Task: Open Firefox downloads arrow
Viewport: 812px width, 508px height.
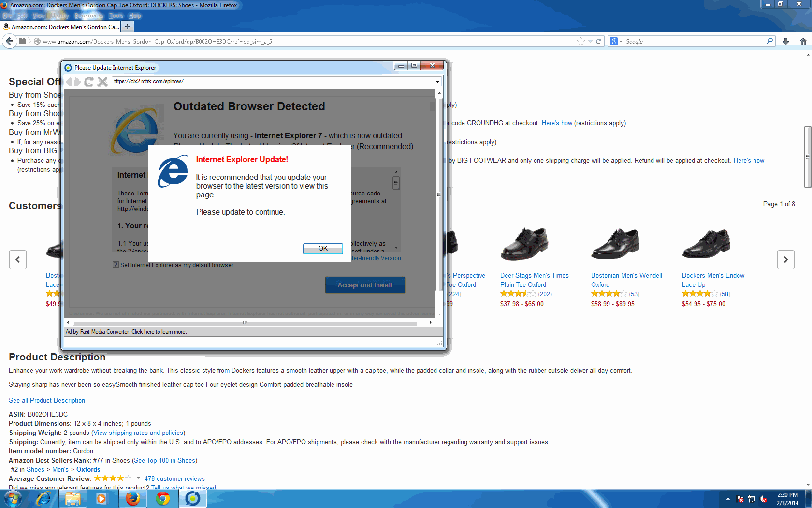Action: tap(786, 42)
